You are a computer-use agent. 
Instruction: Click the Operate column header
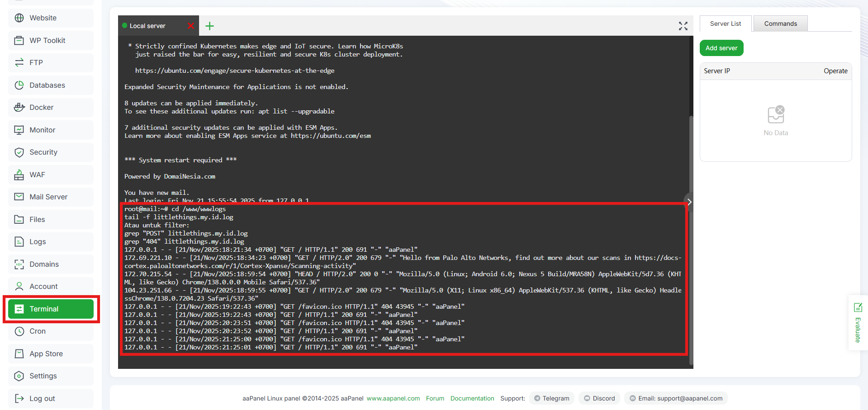[x=835, y=71]
